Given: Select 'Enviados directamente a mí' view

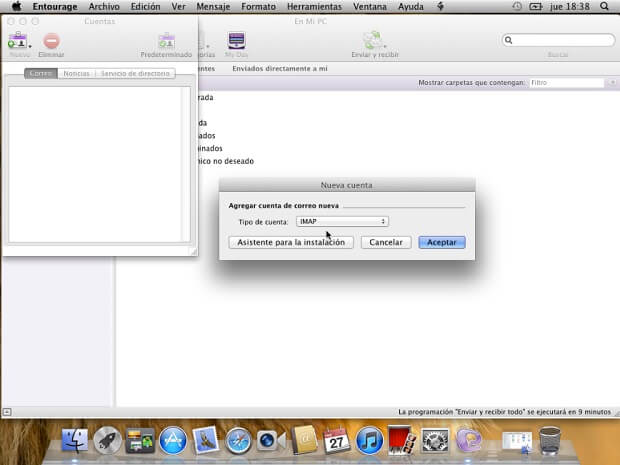Looking at the screenshot, I should [280, 69].
